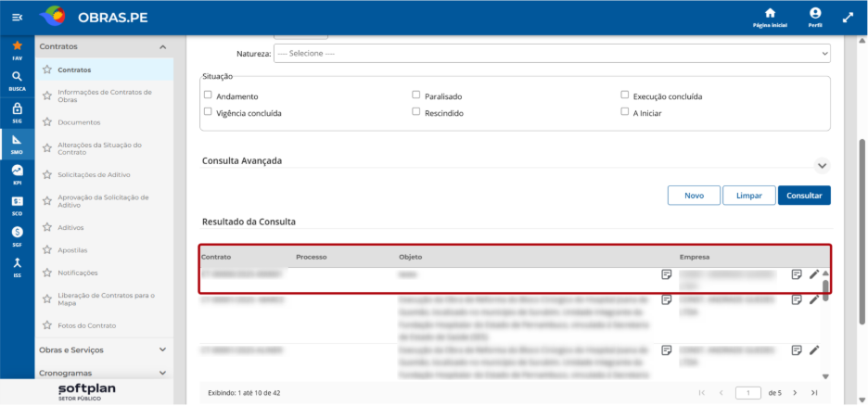Favorite the Aditivos star
The width and height of the screenshot is (868, 406).
47,227
